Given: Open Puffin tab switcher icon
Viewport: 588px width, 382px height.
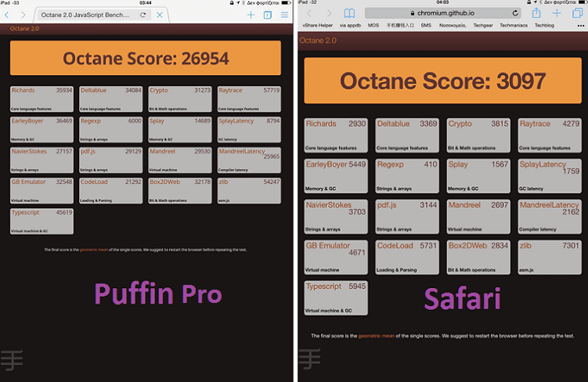Looking at the screenshot, I should [x=268, y=15].
